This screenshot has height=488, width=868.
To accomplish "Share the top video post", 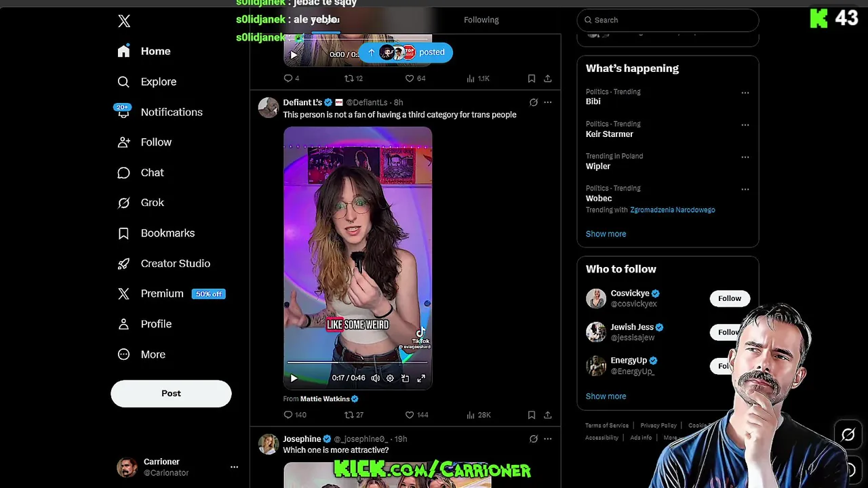I will 548,79.
